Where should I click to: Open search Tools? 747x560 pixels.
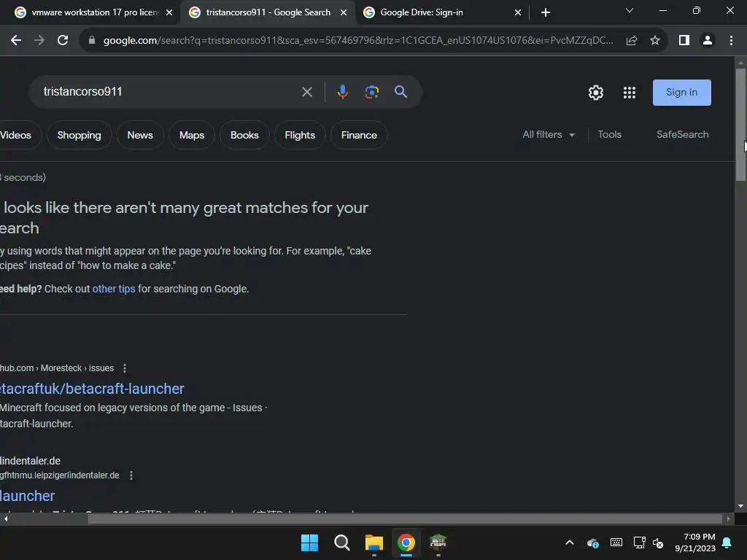point(609,135)
